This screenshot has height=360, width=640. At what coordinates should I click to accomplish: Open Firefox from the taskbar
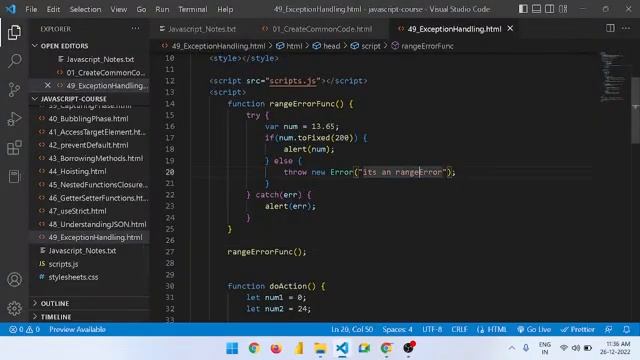point(276,348)
